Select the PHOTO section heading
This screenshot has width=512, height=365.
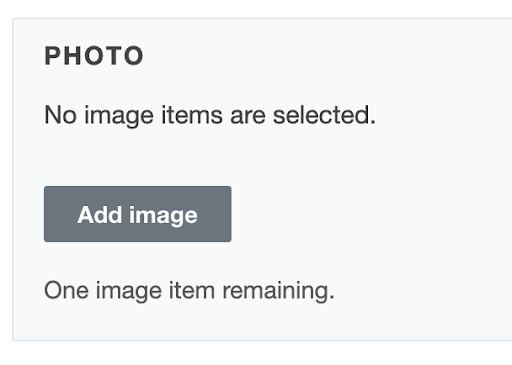[x=94, y=56]
